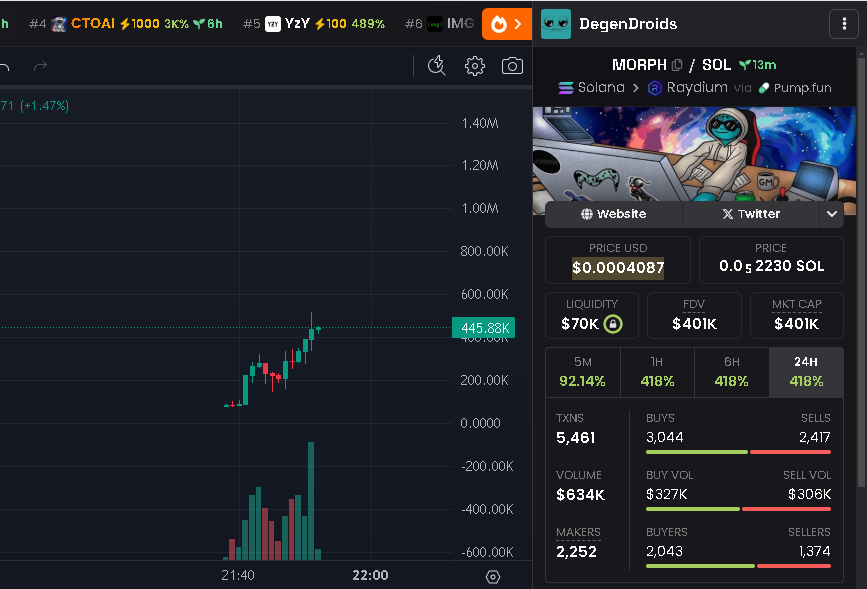Image resolution: width=867 pixels, height=589 pixels.
Task: Click the redo arrow in chart toolbar
Action: [x=40, y=67]
